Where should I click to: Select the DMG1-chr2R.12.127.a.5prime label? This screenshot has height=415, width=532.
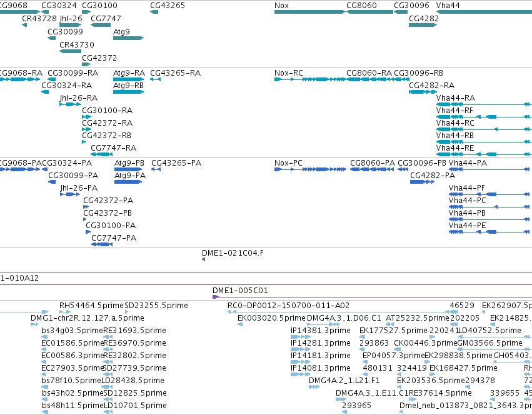coord(87,318)
